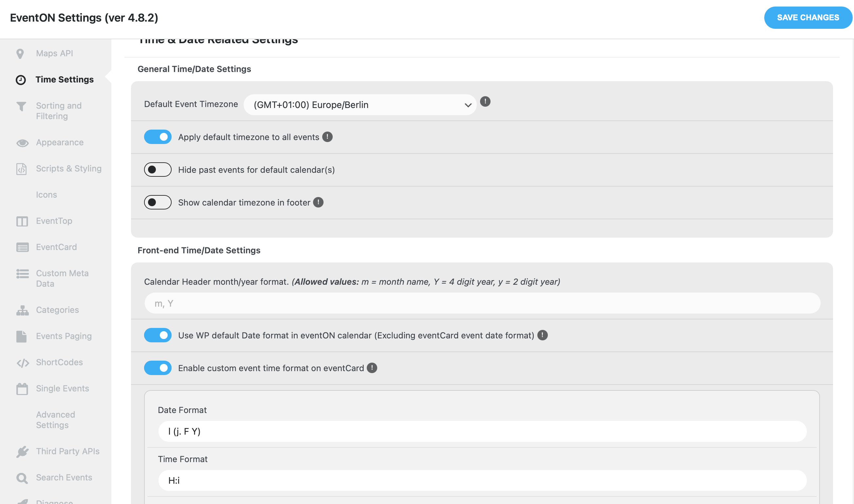This screenshot has width=854, height=504.
Task: Click info icon beside Default Event Timezone
Action: [485, 101]
